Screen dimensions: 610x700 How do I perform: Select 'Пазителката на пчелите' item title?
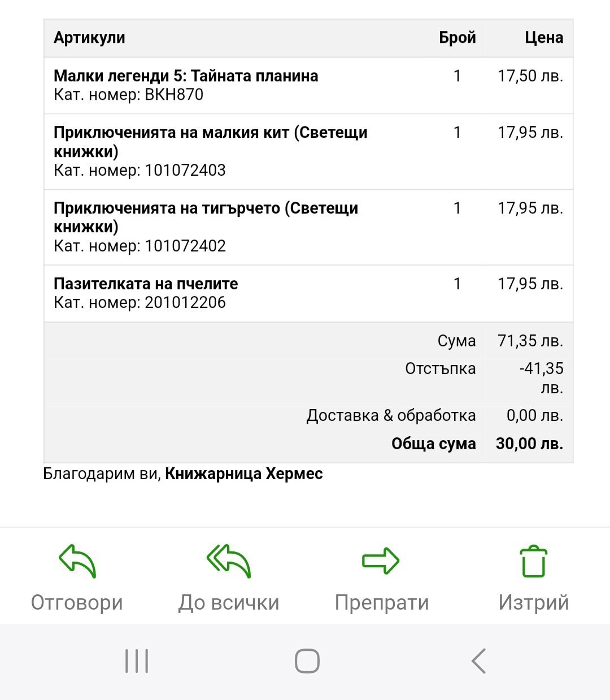click(x=146, y=284)
